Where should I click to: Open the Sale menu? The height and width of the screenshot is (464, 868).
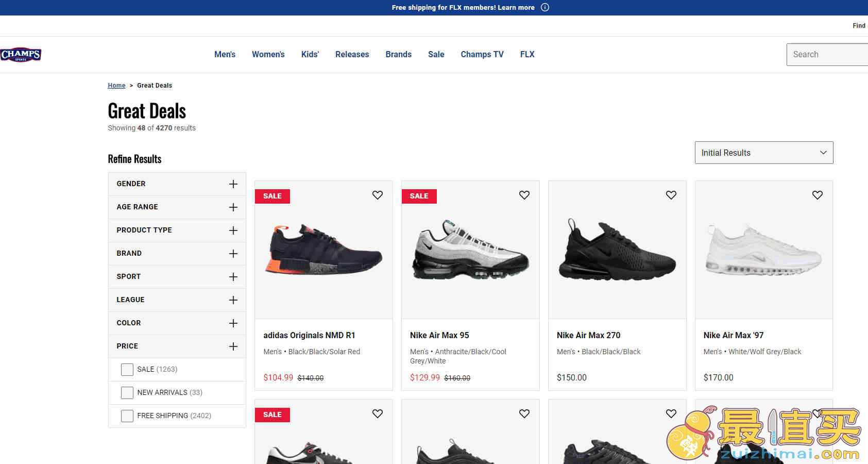pos(436,54)
